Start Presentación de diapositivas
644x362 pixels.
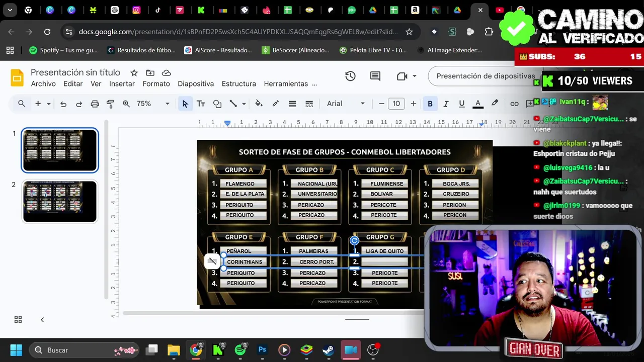tap(486, 76)
